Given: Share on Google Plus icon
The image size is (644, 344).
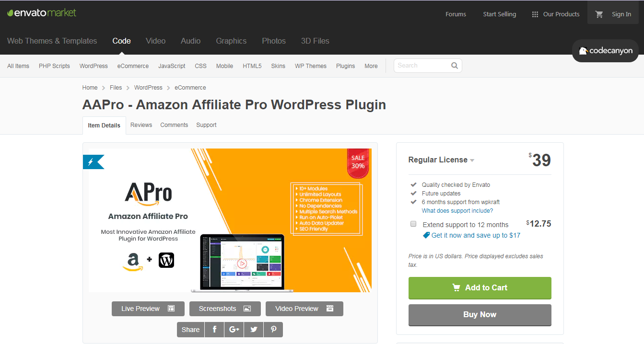Looking at the screenshot, I should tap(234, 330).
